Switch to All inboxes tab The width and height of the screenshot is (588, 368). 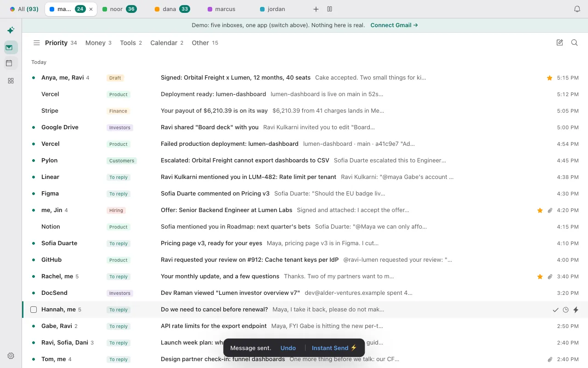coord(24,9)
